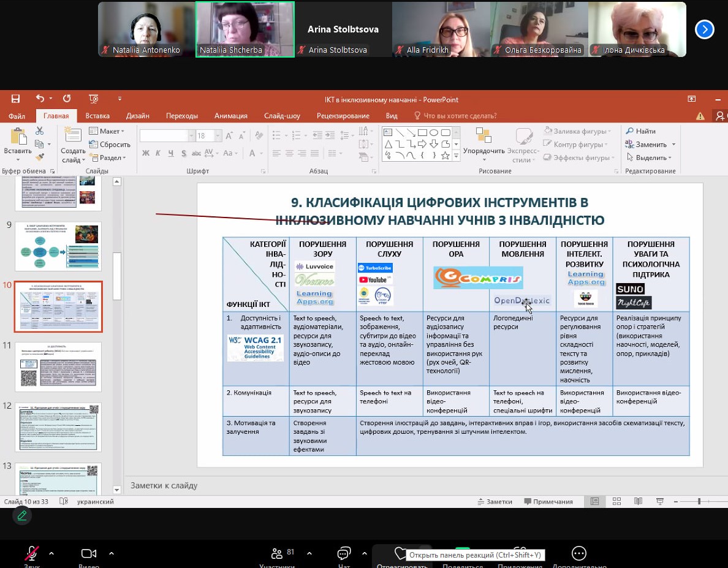Click the Создать слайд new slide icon
The height and width of the screenshot is (568, 728).
[x=73, y=135]
